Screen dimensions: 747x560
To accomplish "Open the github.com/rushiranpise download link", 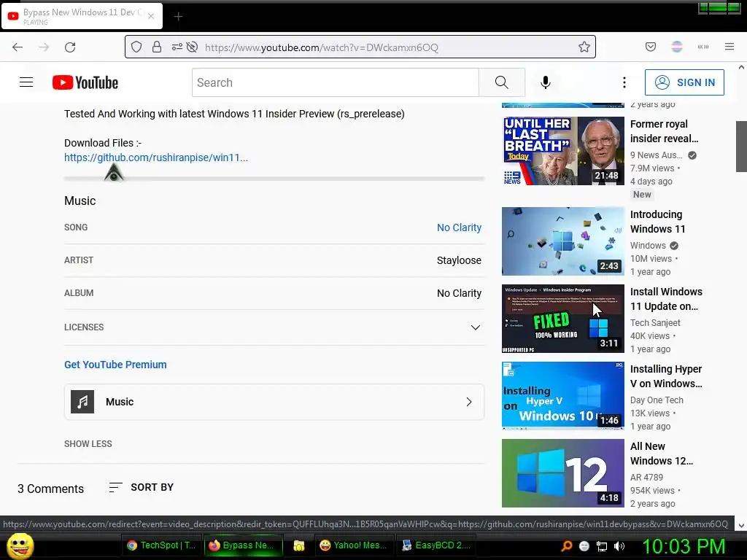I will pos(156,157).
